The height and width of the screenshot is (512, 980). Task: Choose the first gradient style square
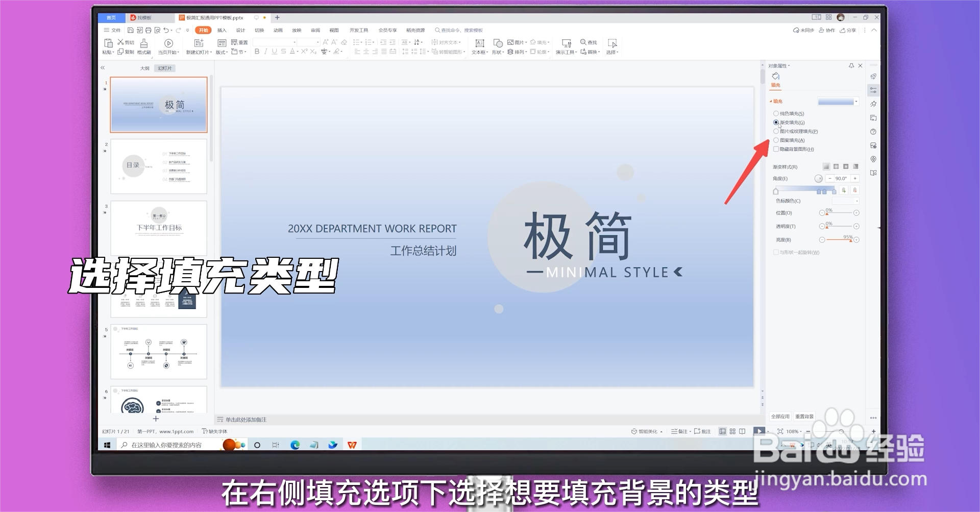(826, 166)
